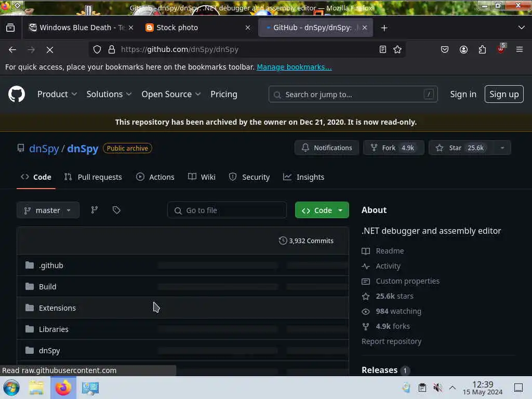Click the Report repository link
This screenshot has width=532, height=399.
point(392,342)
